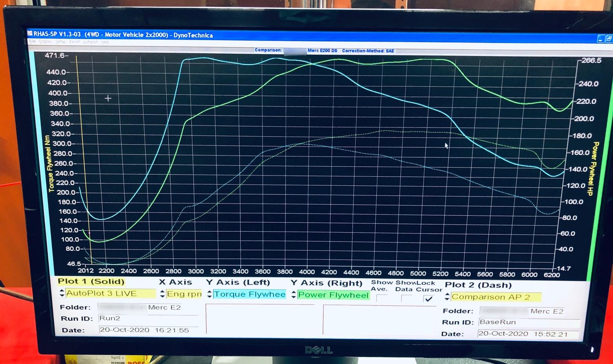This screenshot has width=613, height=364.
Task: Click the Plot 2 Date field 15:52:21
Action: (x=528, y=334)
